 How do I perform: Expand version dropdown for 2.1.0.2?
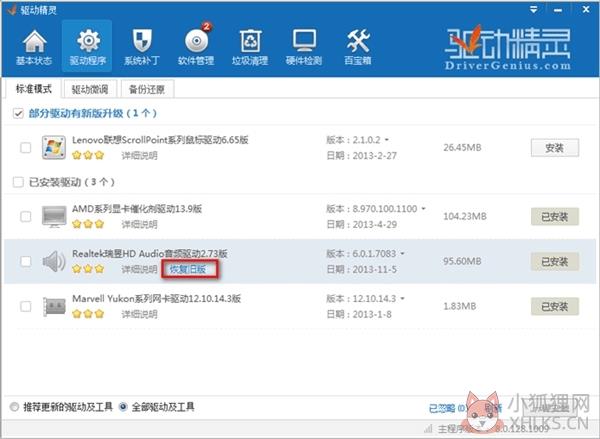coord(386,140)
